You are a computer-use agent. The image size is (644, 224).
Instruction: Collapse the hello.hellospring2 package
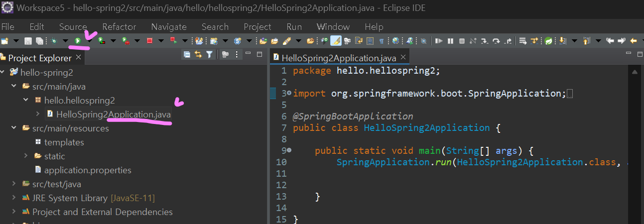point(26,100)
